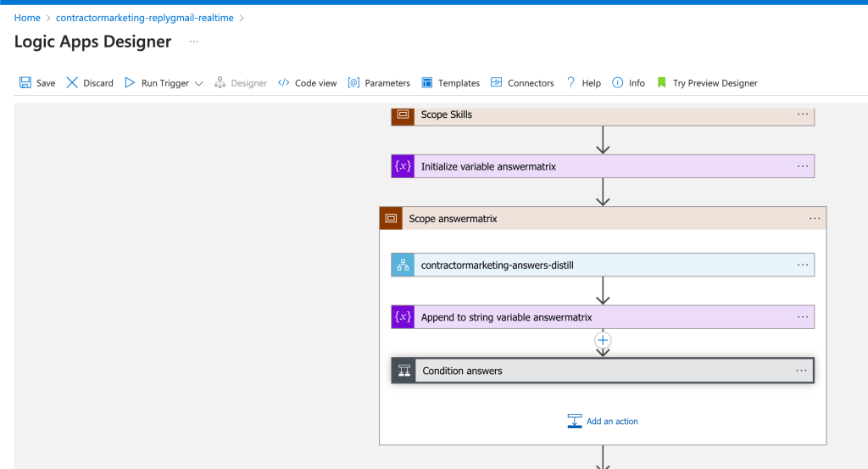
Task: Click the Condition answers condition icon
Action: click(404, 371)
